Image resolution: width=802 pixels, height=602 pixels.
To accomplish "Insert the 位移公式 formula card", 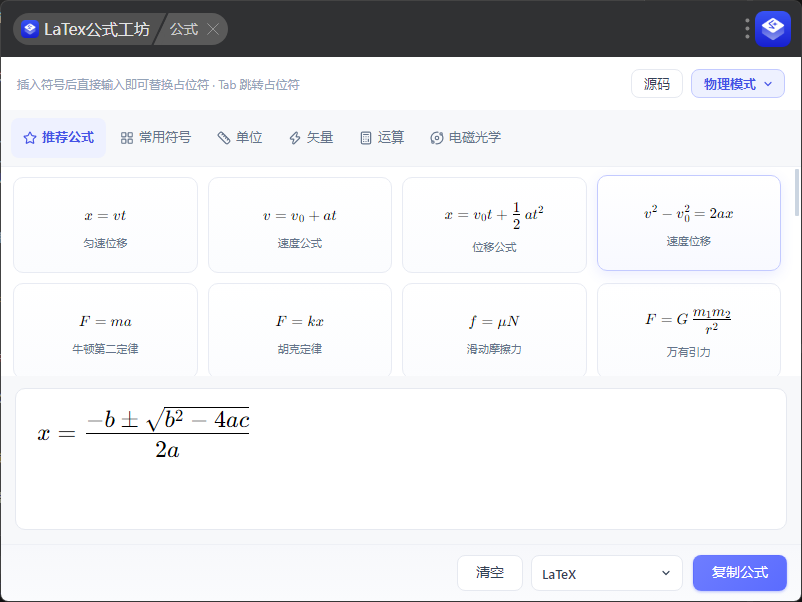I will point(495,225).
